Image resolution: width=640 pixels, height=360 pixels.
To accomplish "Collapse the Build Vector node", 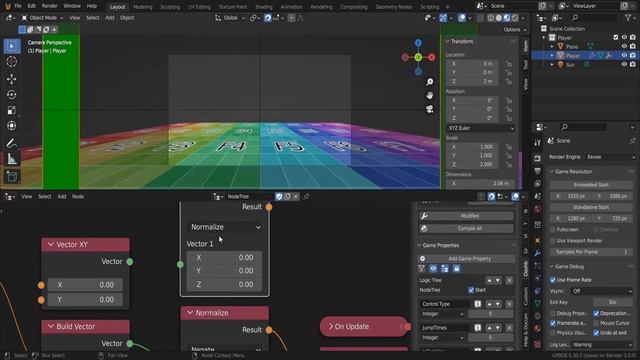I will pyautogui.click(x=51, y=327).
